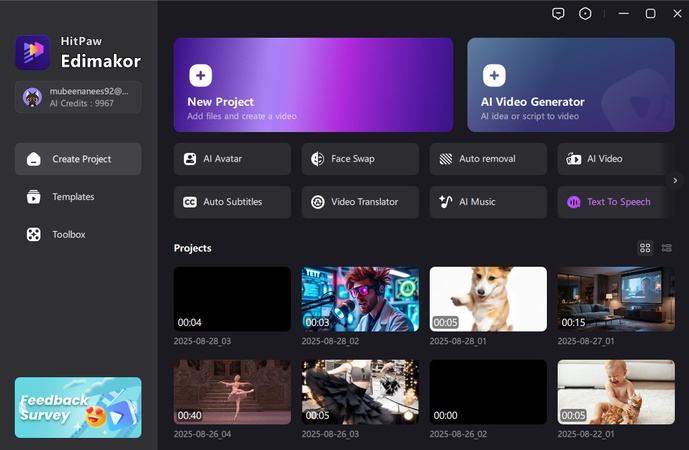Open the living room project 2025-08-27_01
The width and height of the screenshot is (689, 450).
click(616, 299)
